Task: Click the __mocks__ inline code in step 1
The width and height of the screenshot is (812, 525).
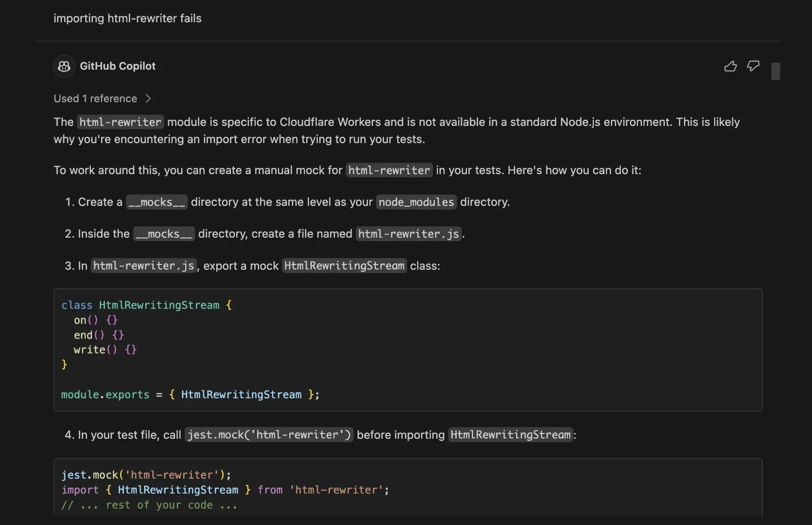Action: pyautogui.click(x=157, y=202)
